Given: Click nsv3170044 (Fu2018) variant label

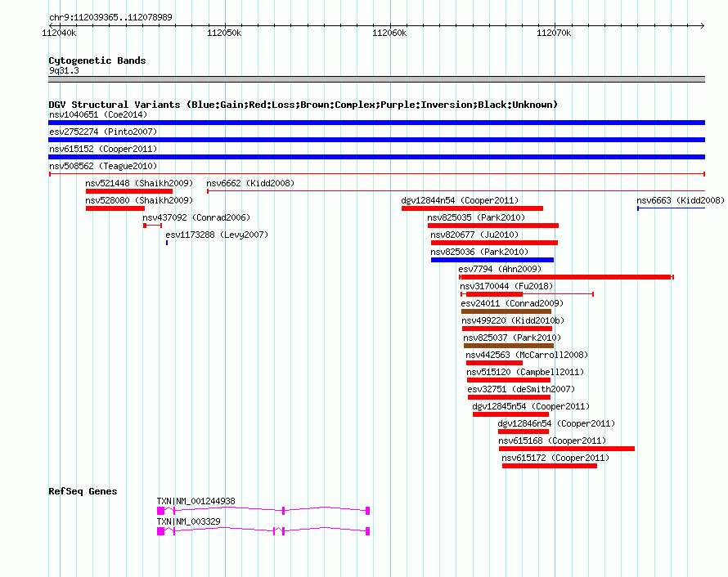Looking at the screenshot, I should 506,286.
